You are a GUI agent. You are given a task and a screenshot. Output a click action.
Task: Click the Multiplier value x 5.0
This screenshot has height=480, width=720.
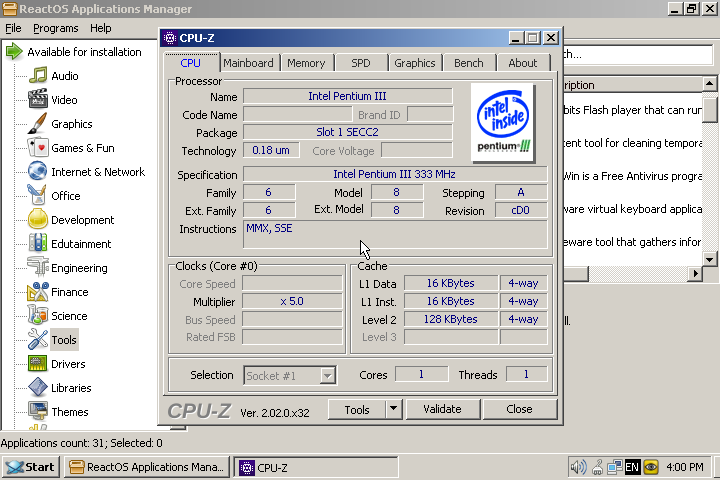[x=292, y=301]
